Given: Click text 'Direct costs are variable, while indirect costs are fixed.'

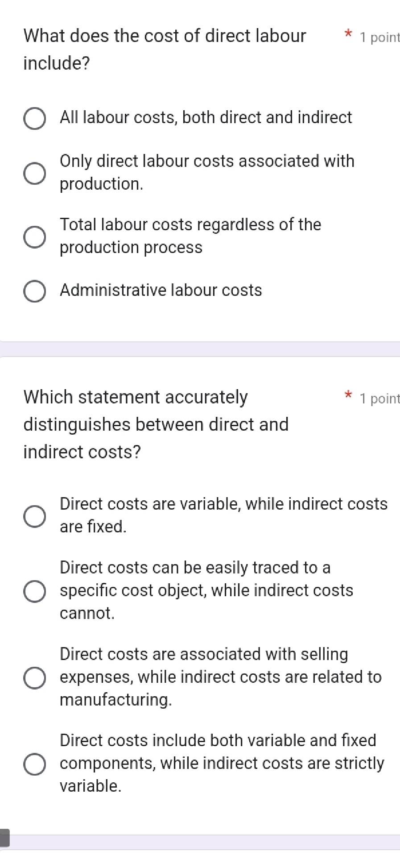Looking at the screenshot, I should tap(223, 515).
